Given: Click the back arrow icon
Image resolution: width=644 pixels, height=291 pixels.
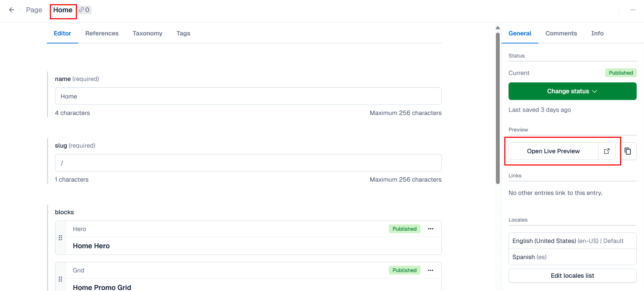Looking at the screenshot, I should tap(12, 10).
